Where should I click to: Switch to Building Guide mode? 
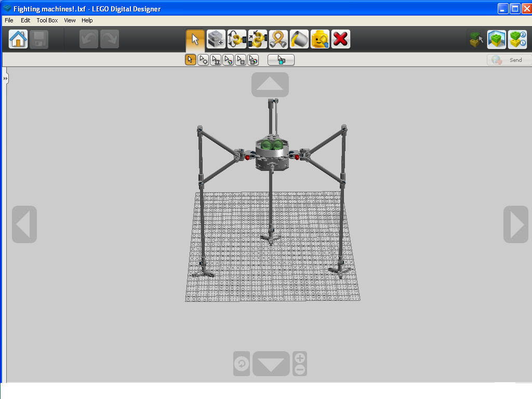click(x=517, y=39)
